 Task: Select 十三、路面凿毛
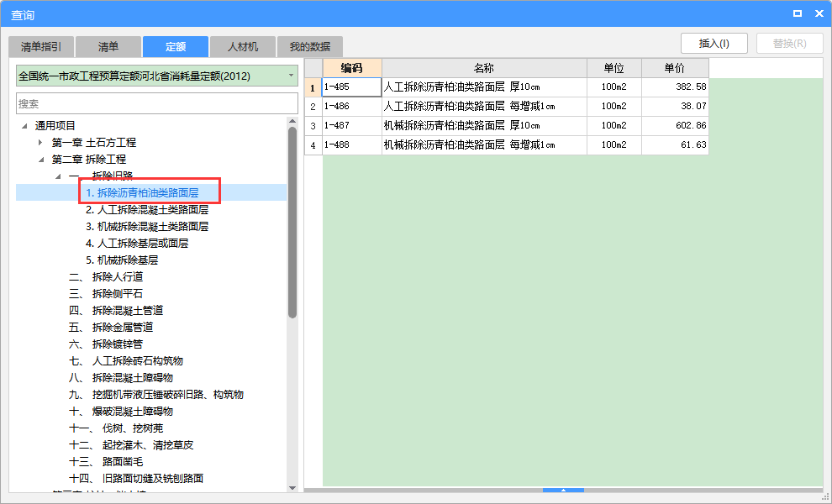click(106, 461)
